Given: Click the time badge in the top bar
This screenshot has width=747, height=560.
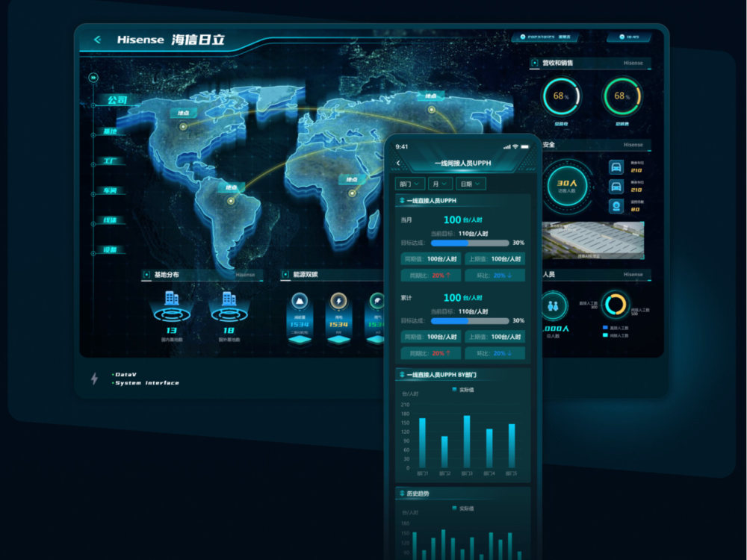Looking at the screenshot, I should [629, 37].
